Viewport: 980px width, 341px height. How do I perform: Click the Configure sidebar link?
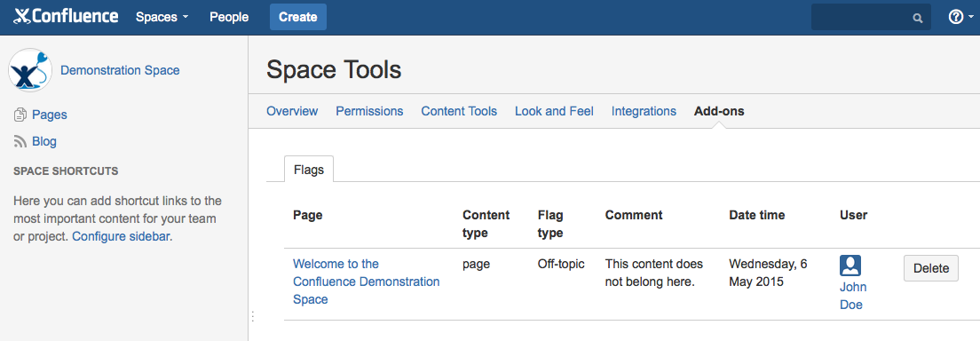coord(122,236)
